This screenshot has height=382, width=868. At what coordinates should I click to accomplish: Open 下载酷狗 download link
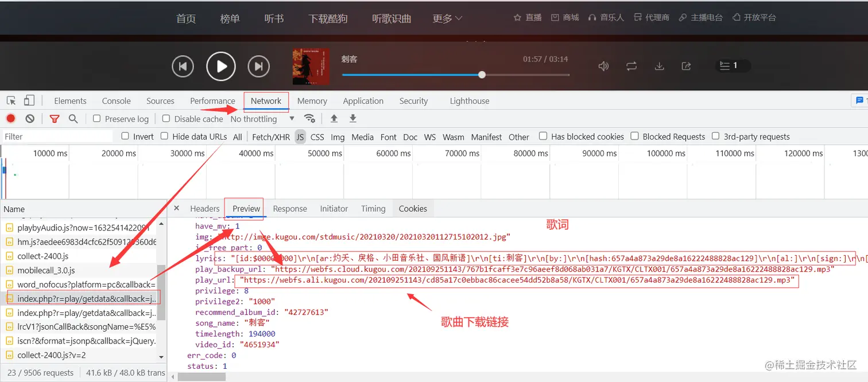(x=328, y=19)
